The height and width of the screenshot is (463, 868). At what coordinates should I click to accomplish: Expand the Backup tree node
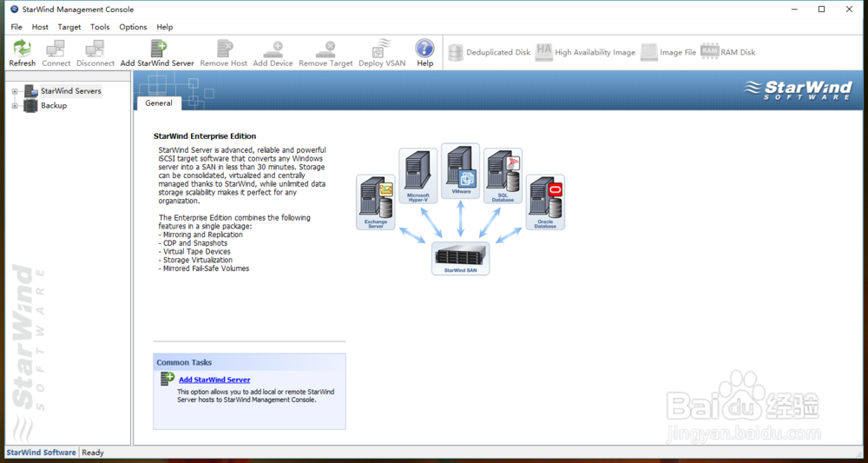click(x=15, y=106)
